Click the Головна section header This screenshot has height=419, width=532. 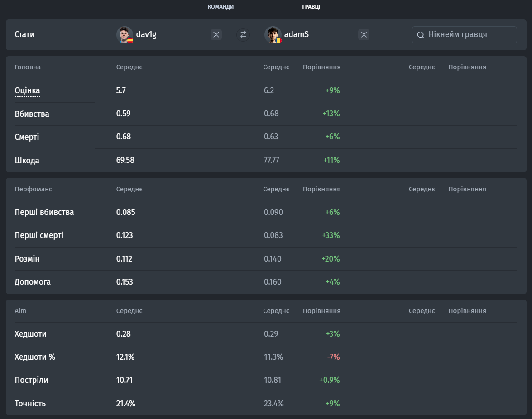tap(28, 67)
